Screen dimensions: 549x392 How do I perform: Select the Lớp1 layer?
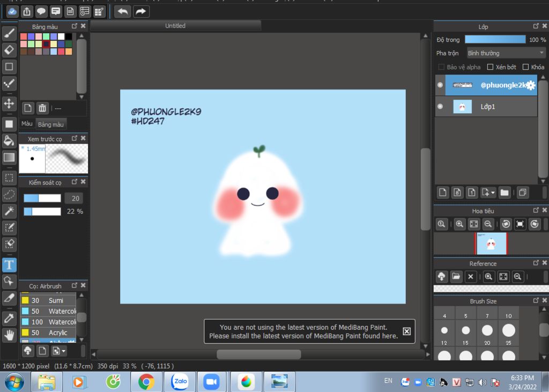(490, 107)
